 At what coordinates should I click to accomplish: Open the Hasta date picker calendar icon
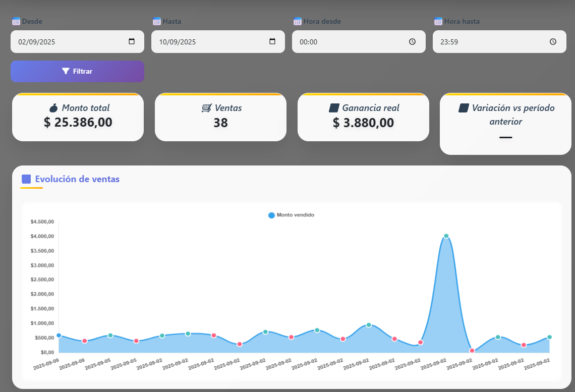coord(272,41)
